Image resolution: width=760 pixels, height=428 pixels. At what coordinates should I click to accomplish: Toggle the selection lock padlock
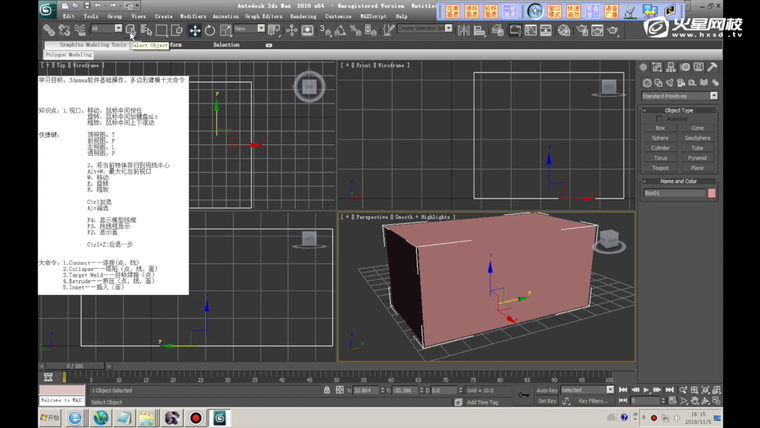coord(327,390)
